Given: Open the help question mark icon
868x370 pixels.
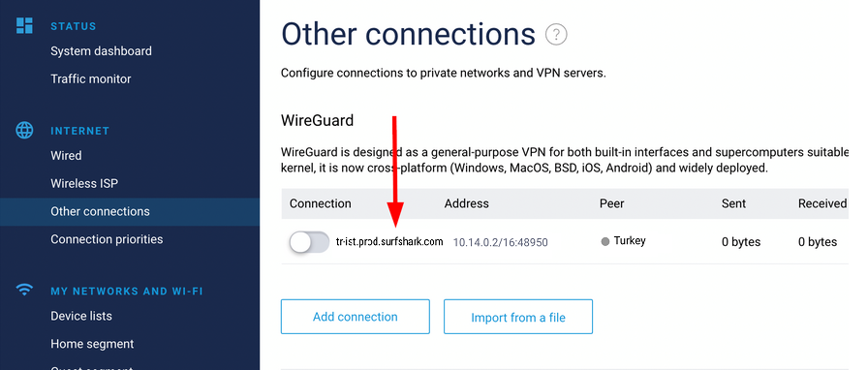Looking at the screenshot, I should point(556,35).
